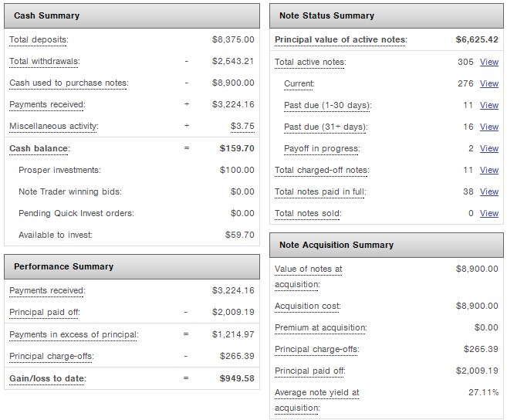
Task: Open View link for Payoff in progress
Action: point(488,148)
